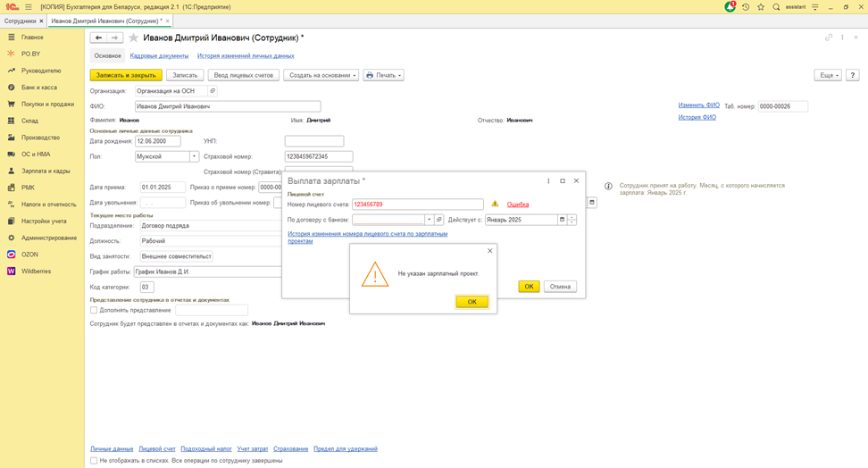The height and width of the screenshot is (468, 868).
Task: Click the Изменить ФИО link
Action: coord(698,105)
